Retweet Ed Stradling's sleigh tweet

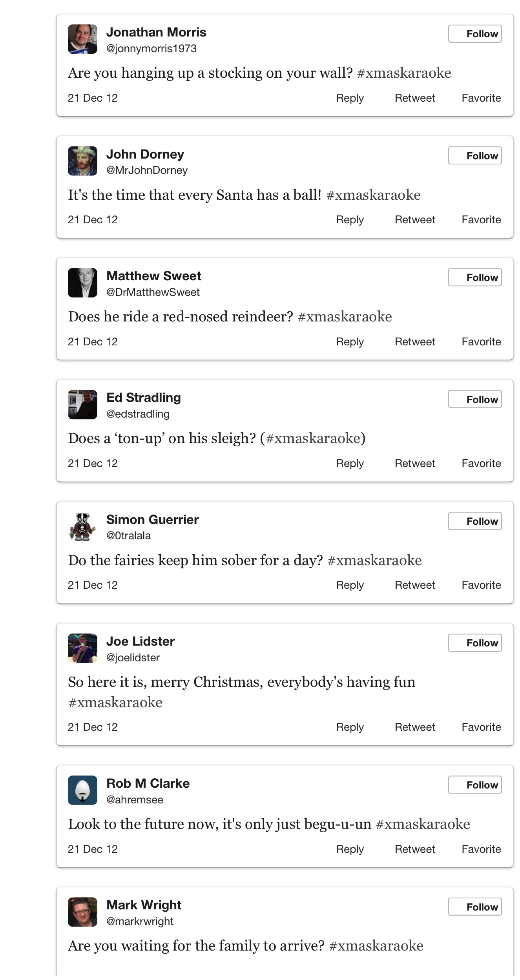click(415, 464)
